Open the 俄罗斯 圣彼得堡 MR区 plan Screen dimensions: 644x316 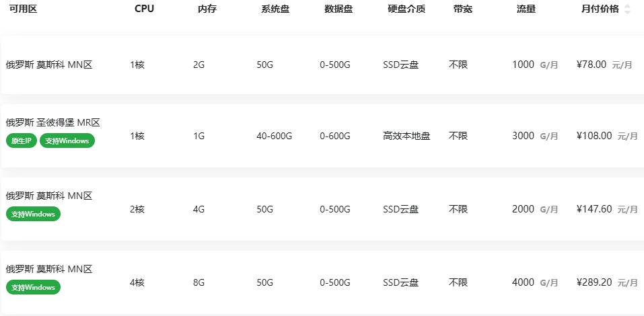53,122
